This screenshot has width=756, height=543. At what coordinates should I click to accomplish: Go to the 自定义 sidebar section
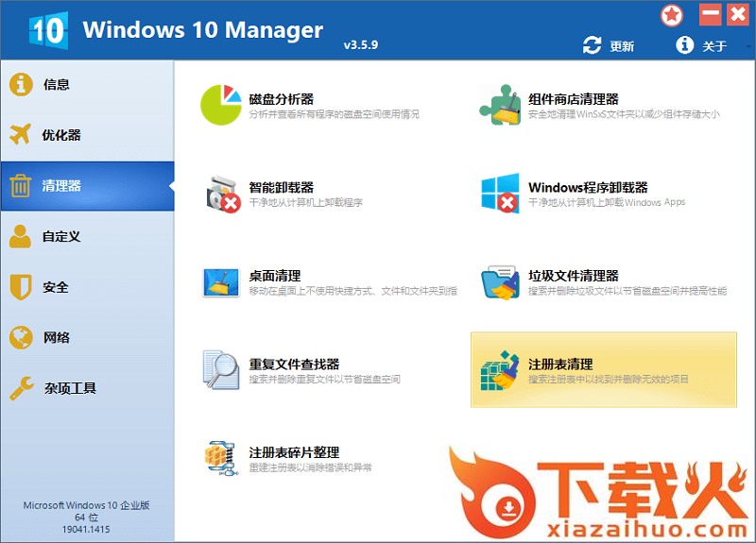point(60,236)
